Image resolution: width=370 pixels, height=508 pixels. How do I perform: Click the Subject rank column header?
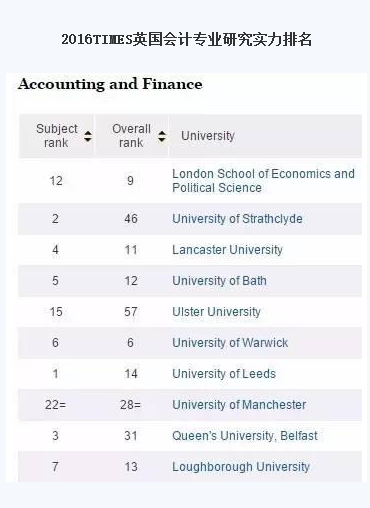(x=57, y=136)
